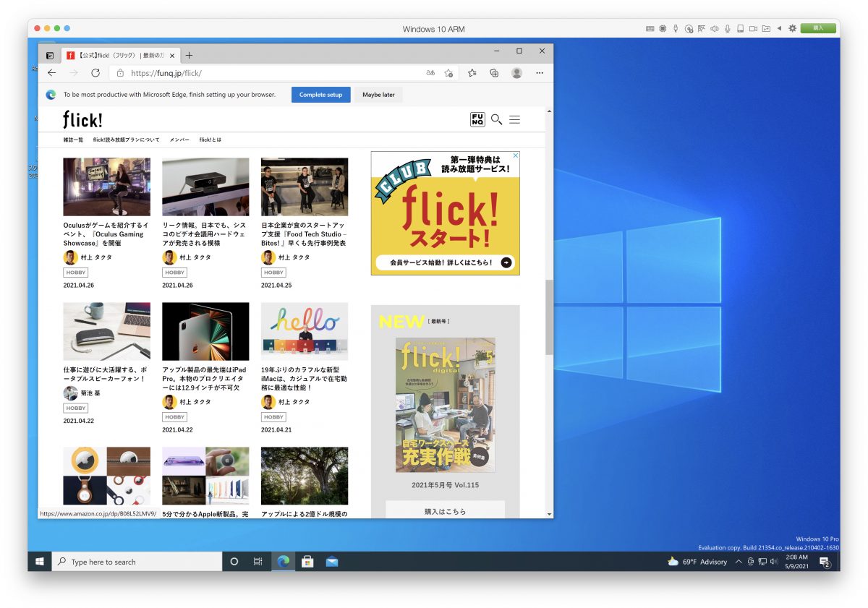Open the メンバー menu item
868x608 pixels.
(179, 140)
